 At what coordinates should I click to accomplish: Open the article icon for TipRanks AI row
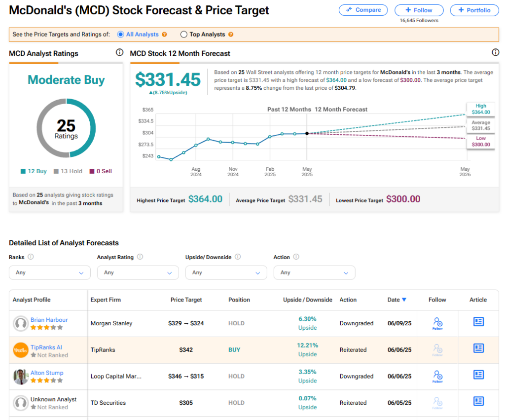coord(478,348)
